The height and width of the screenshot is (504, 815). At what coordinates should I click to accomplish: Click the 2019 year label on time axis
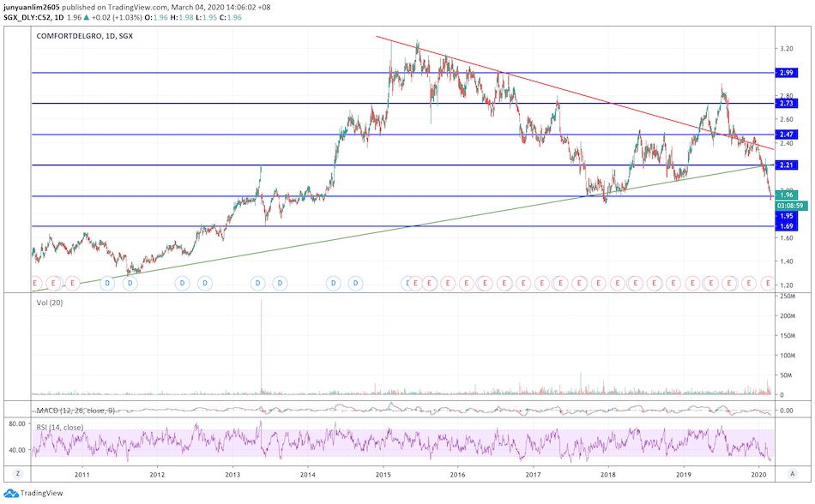tap(684, 474)
